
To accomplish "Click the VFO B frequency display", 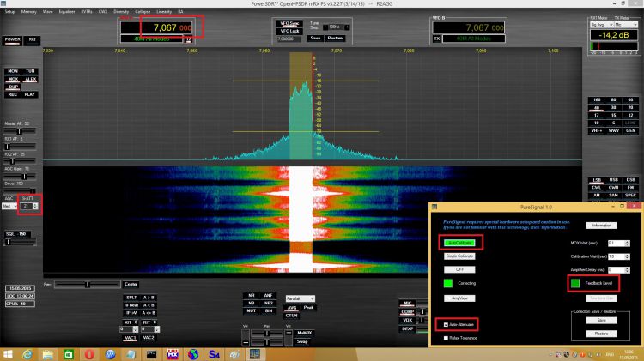I will click(x=469, y=27).
